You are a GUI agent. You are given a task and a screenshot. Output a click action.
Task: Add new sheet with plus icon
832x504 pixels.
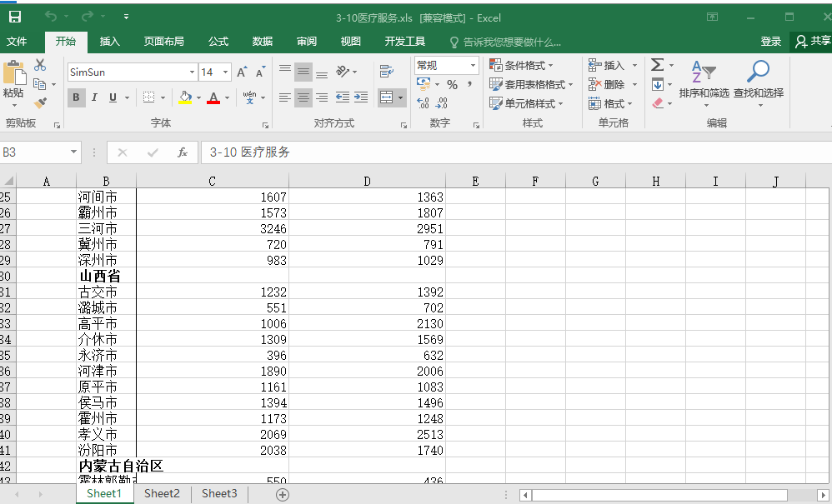283,495
